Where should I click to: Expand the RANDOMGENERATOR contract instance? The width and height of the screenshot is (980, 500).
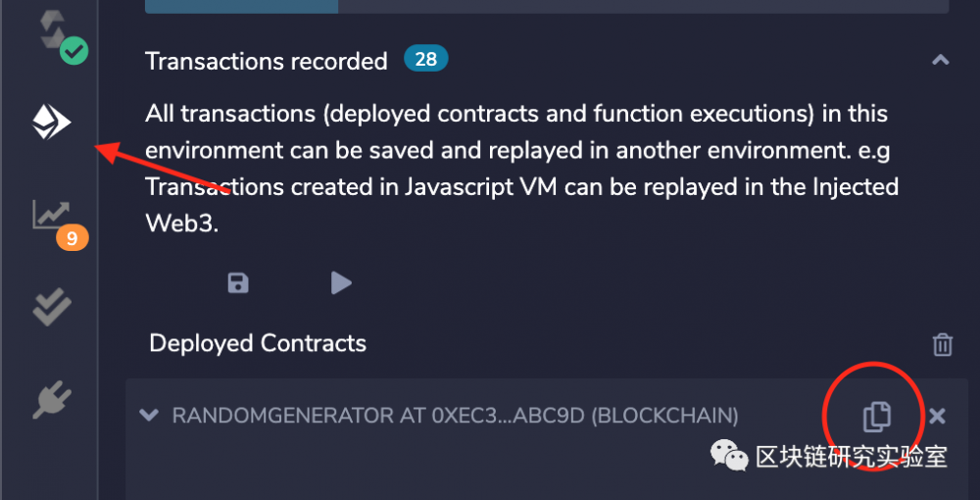(149, 416)
